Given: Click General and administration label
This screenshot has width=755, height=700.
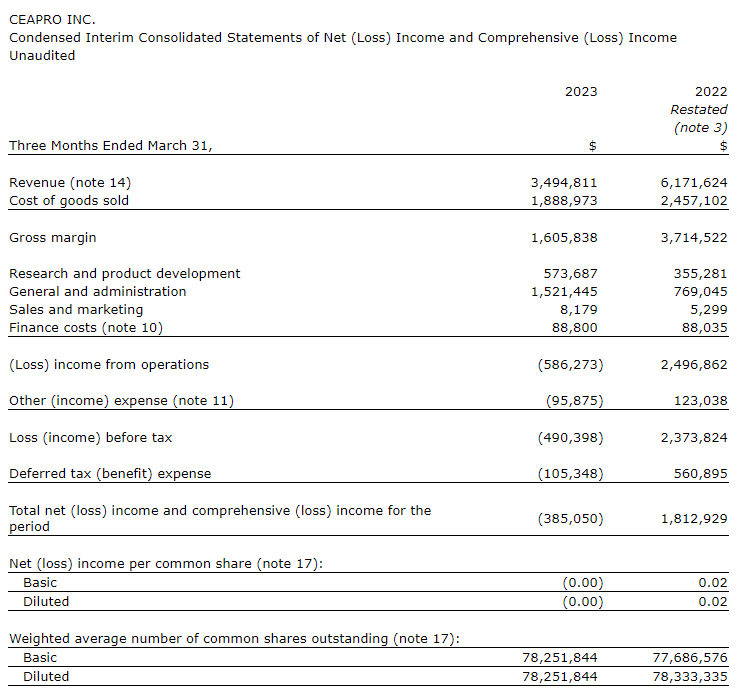Looking at the screenshot, I should (98, 291).
